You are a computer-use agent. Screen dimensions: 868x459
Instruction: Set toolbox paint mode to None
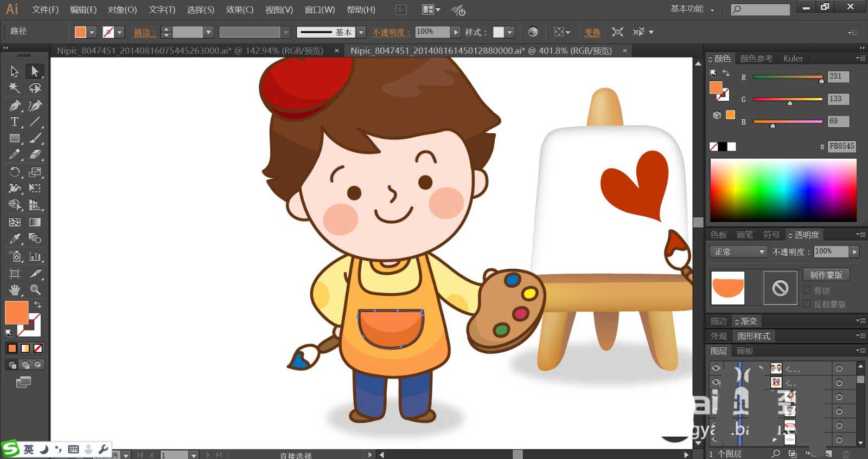pyautogui.click(x=38, y=348)
